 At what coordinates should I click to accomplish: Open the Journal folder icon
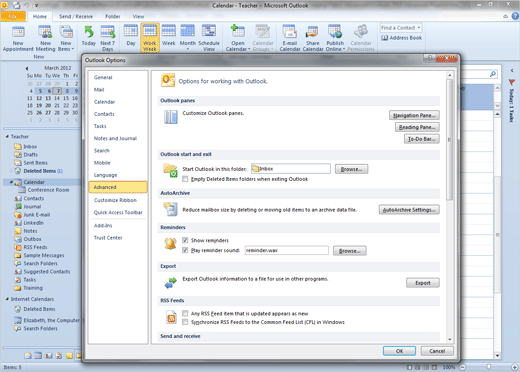18,207
